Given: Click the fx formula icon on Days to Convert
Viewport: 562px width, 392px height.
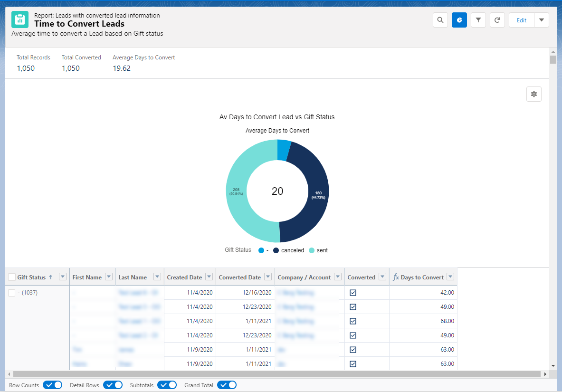Looking at the screenshot, I should click(x=396, y=277).
